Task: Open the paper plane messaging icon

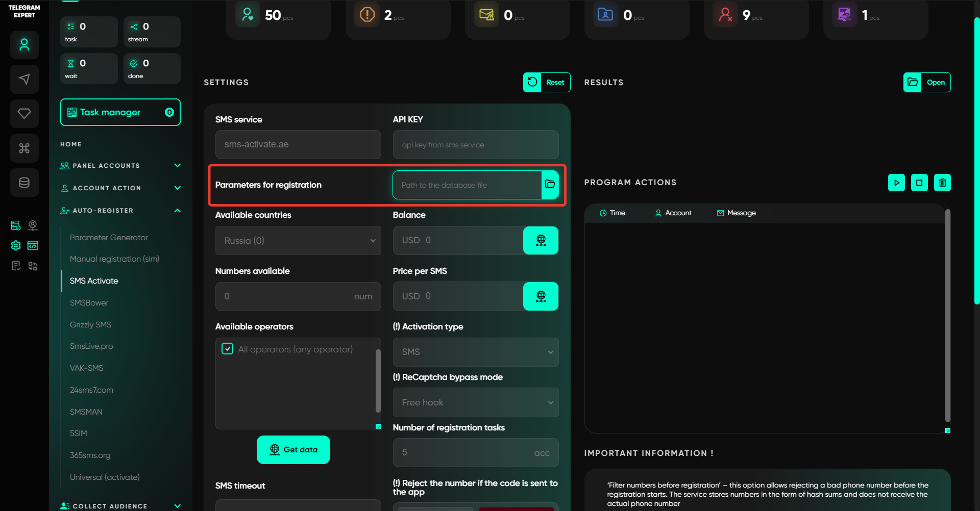Action: pos(24,79)
